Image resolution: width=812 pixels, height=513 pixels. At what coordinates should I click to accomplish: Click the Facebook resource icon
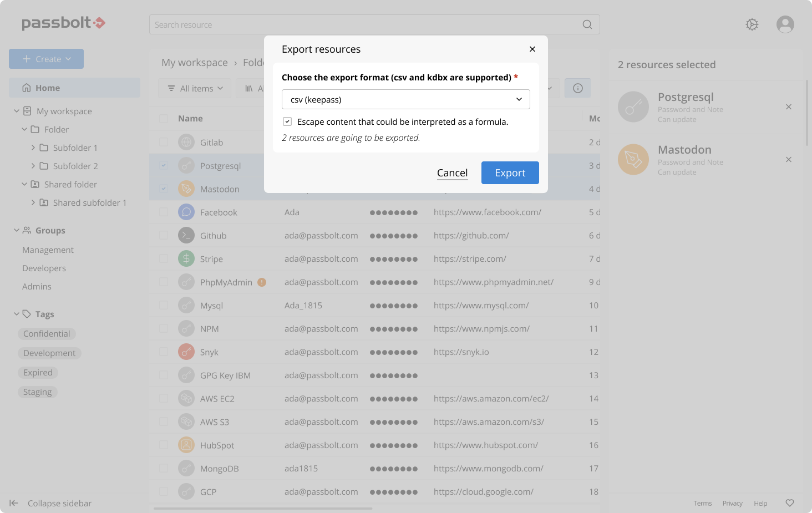[186, 212]
